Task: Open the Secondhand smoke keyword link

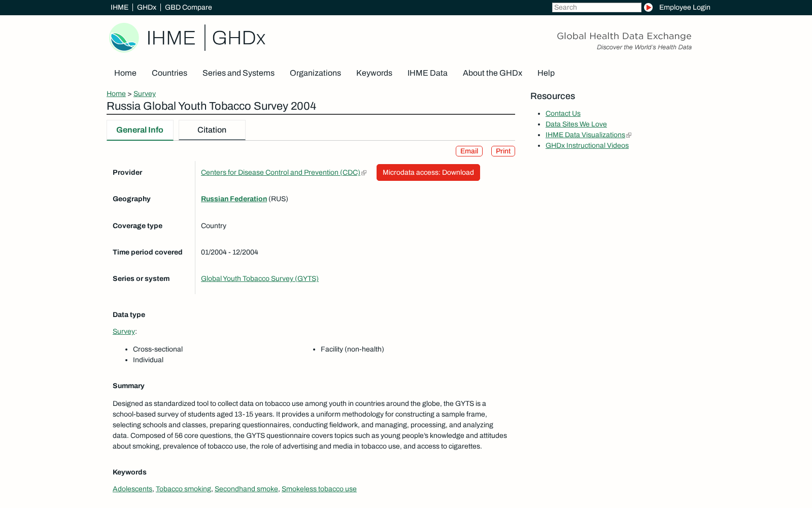Action: click(246, 489)
